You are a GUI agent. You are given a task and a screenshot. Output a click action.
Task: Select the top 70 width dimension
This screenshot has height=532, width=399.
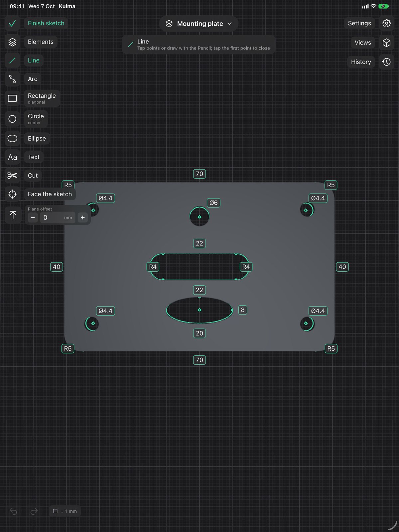(x=199, y=174)
